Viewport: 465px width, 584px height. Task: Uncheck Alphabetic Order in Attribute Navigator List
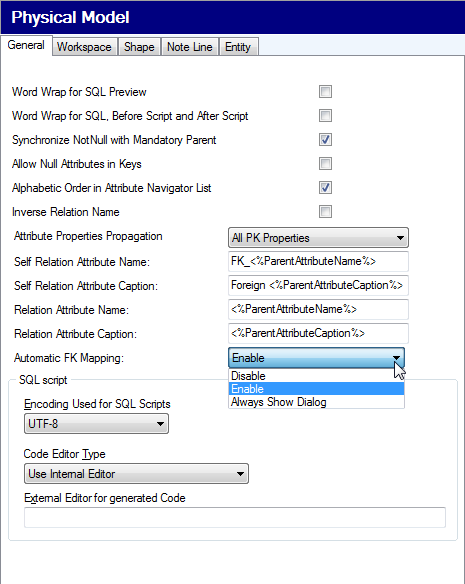tap(325, 188)
